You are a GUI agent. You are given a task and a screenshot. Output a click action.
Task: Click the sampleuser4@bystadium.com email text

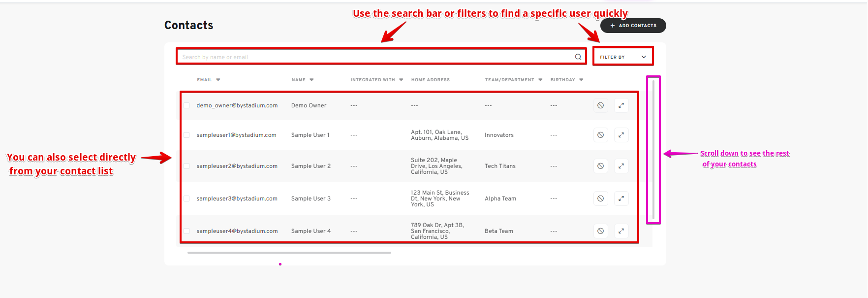click(x=237, y=231)
